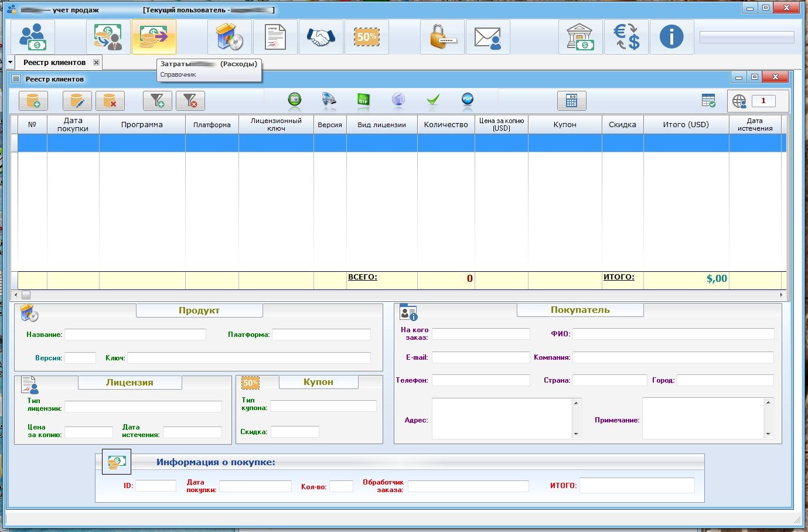This screenshot has height=532, width=808.
Task: Clear filter with funnel red-cross icon
Action: (x=190, y=101)
